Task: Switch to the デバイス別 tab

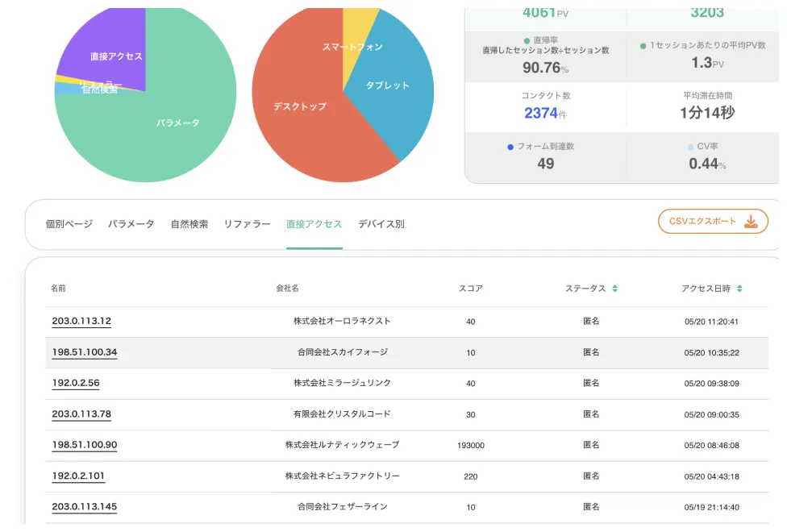Action: point(381,224)
